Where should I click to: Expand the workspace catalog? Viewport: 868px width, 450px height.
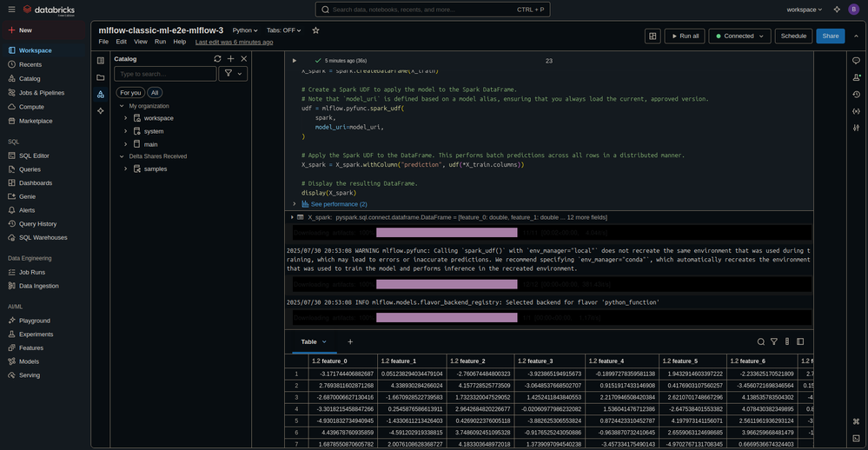click(126, 118)
